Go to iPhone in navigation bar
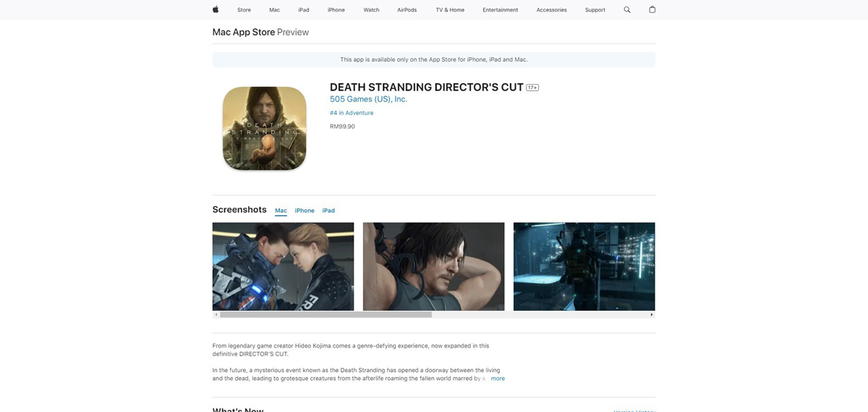This screenshot has width=868, height=412. click(x=336, y=10)
